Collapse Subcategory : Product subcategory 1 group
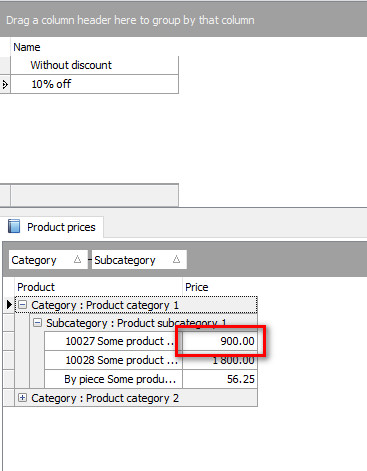The image size is (367, 471). pyautogui.click(x=37, y=323)
